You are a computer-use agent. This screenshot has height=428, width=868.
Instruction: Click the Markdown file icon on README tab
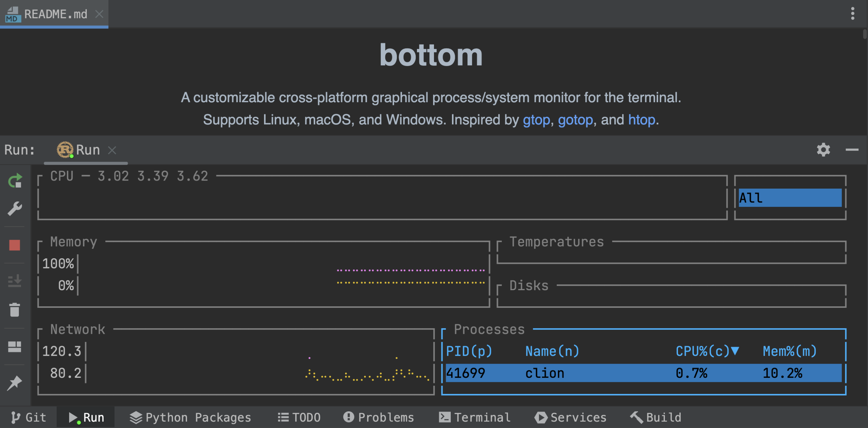(13, 15)
